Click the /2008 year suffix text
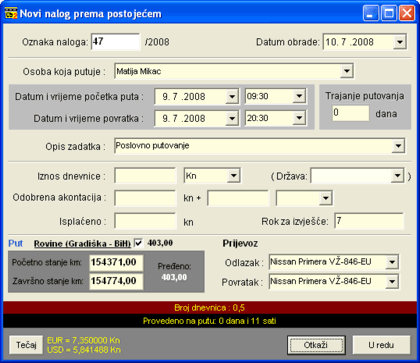This screenshot has height=363, width=420. [157, 42]
